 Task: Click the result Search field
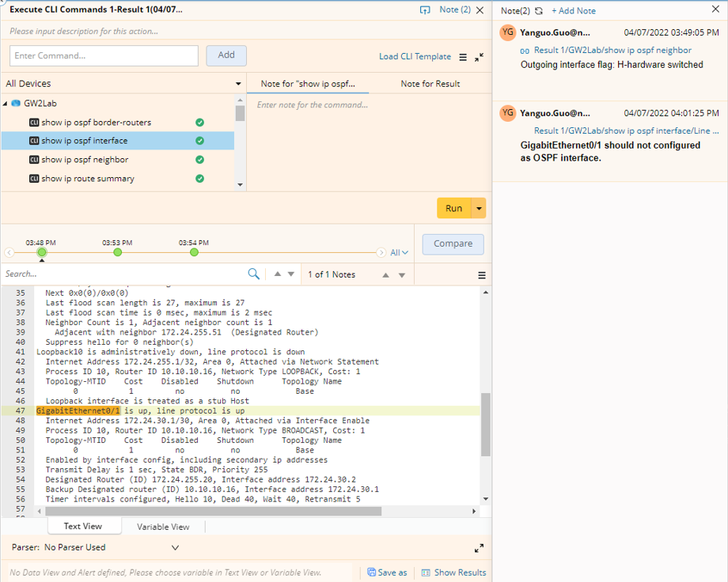pos(123,274)
